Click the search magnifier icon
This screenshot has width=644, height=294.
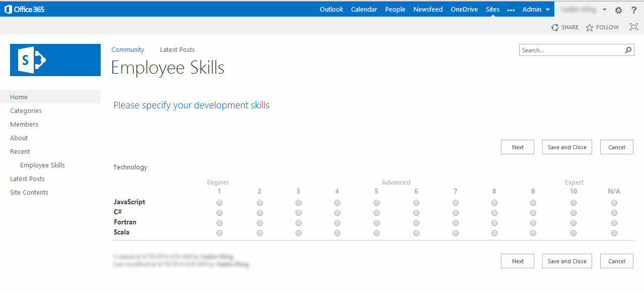pyautogui.click(x=627, y=50)
